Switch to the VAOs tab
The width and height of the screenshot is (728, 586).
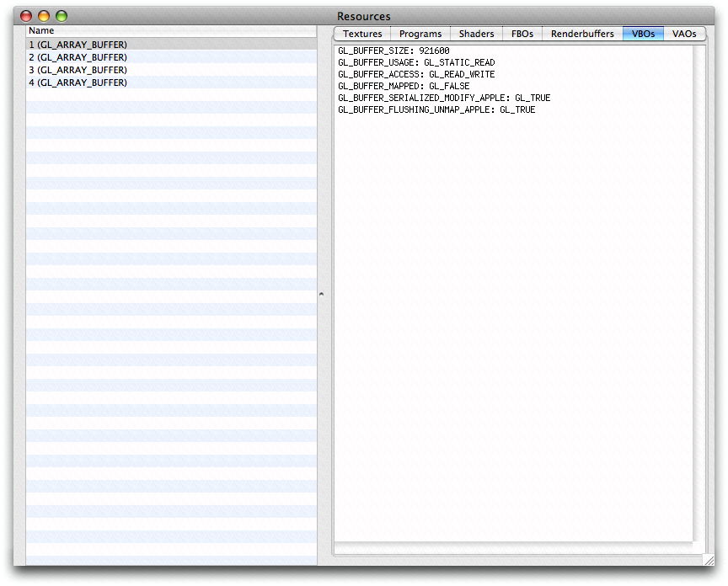pyautogui.click(x=684, y=34)
